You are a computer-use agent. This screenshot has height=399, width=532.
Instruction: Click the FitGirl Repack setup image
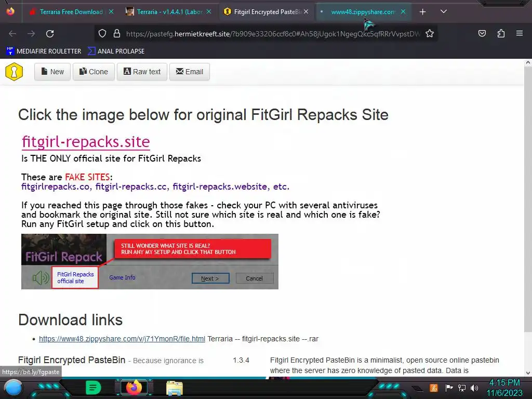tap(150, 262)
